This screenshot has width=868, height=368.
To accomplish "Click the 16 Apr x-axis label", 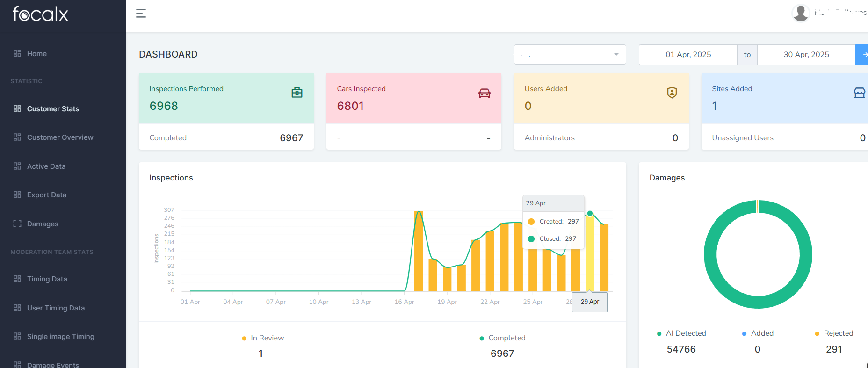I will pyautogui.click(x=405, y=302).
